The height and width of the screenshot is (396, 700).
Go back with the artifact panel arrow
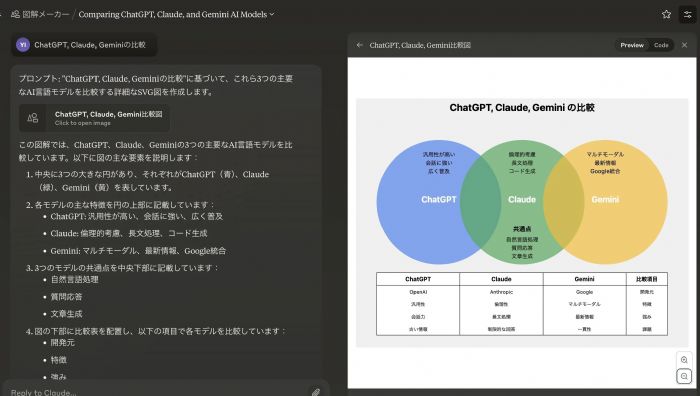coord(360,45)
